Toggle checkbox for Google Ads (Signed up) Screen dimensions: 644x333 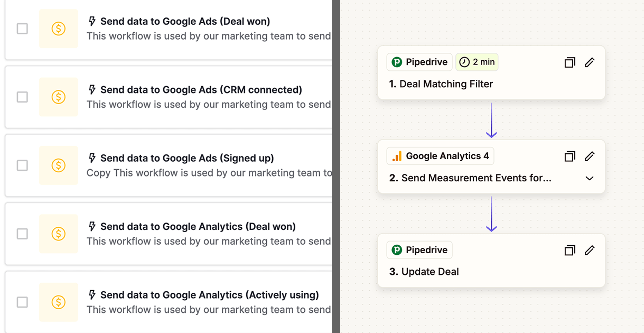[22, 165]
